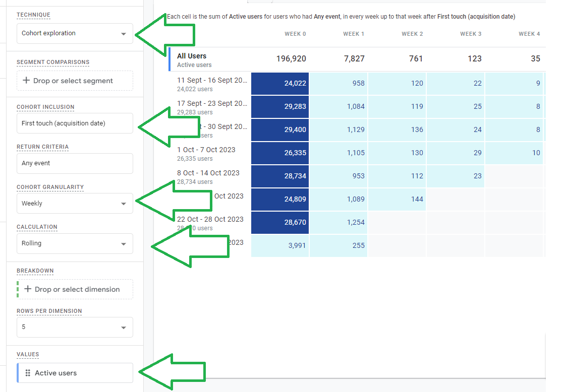Click the All Users total 196,920
565x392 pixels.
point(291,58)
